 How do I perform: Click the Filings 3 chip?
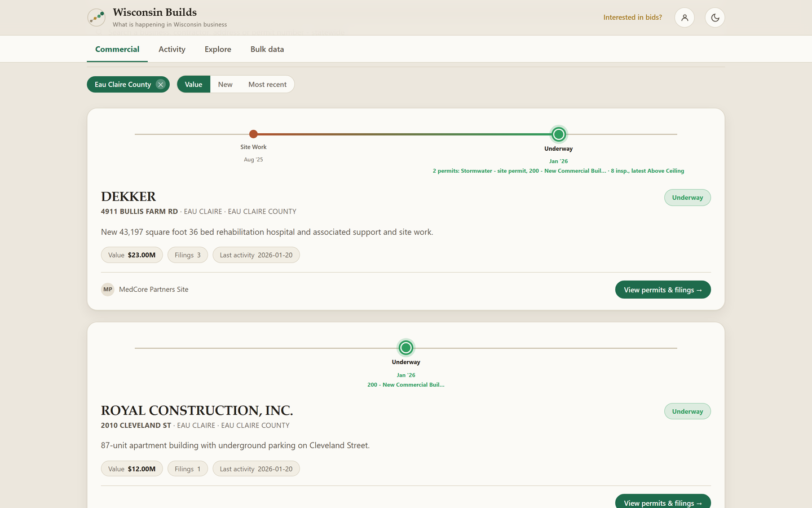(188, 255)
